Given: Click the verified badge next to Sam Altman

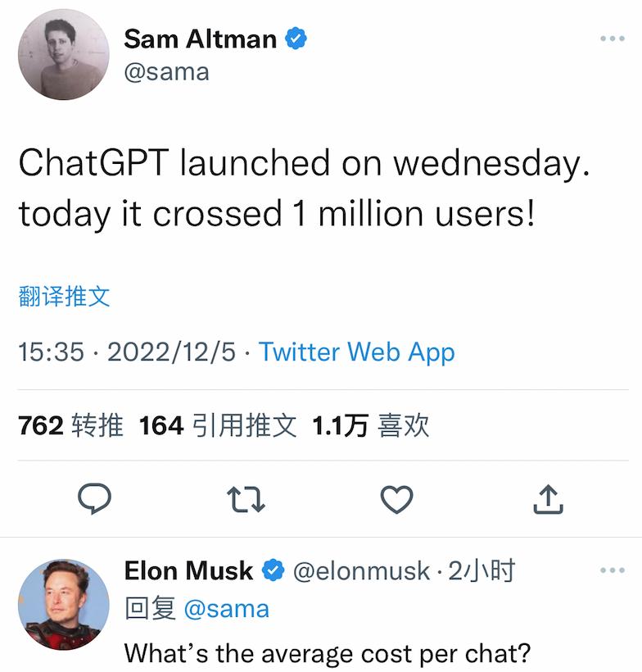Looking at the screenshot, I should coord(296,38).
